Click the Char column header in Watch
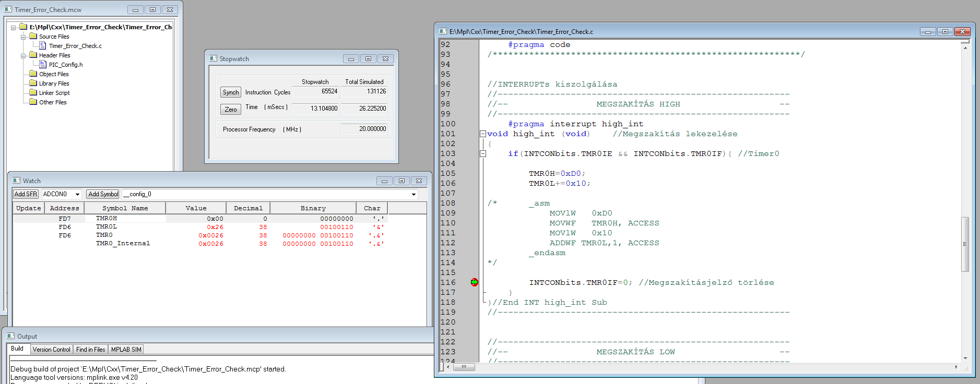Viewport: 980px width, 384px height. tap(372, 208)
